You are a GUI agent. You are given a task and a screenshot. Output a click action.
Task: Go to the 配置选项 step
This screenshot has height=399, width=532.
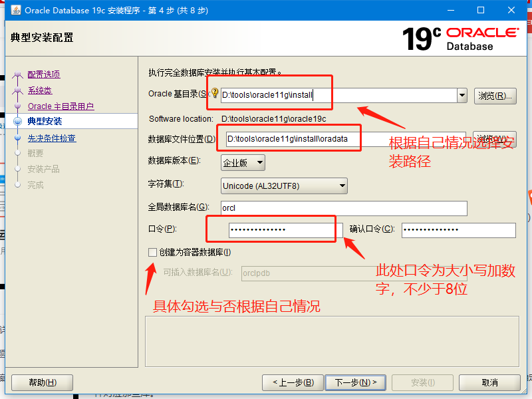point(44,74)
